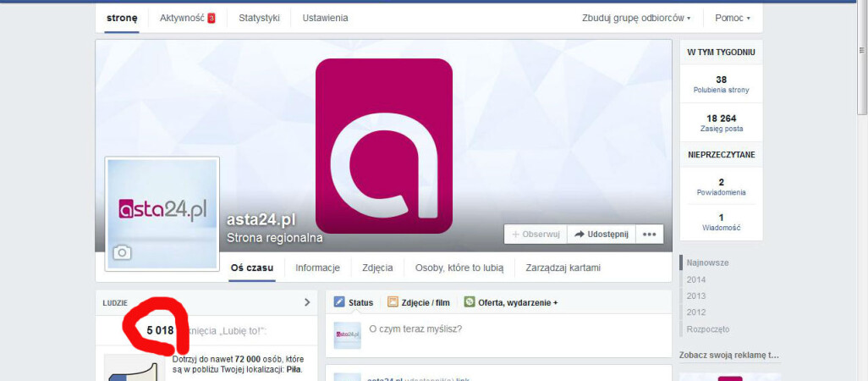Open the Ustawienia tab

click(325, 18)
